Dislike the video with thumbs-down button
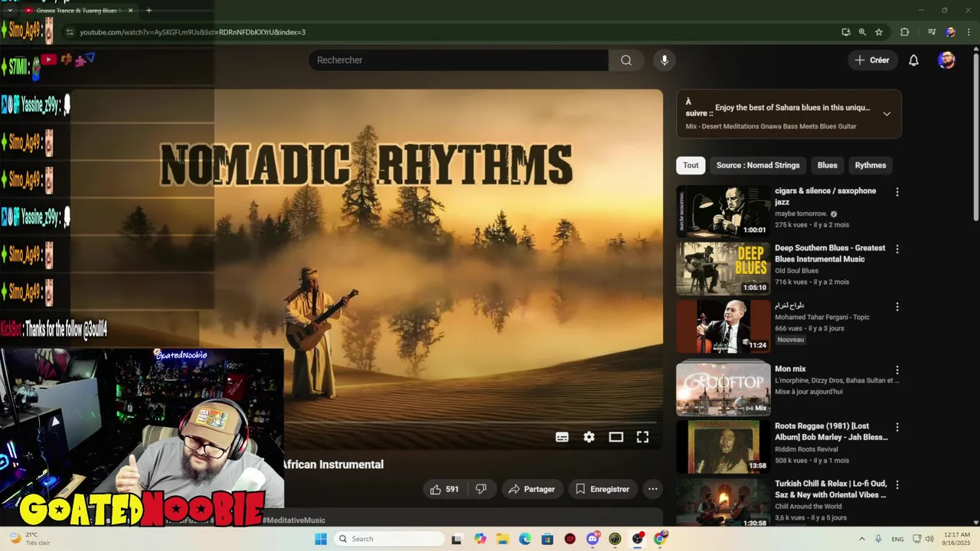 pos(481,489)
